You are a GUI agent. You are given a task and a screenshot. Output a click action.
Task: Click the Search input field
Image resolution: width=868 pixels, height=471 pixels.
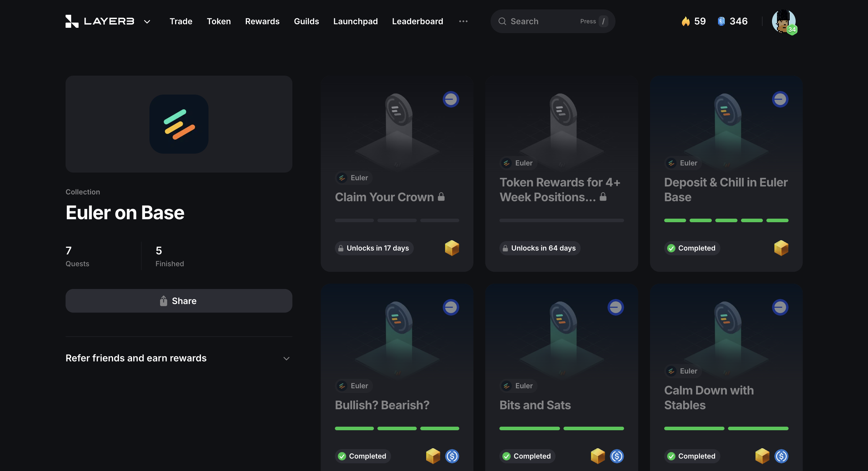coord(553,21)
